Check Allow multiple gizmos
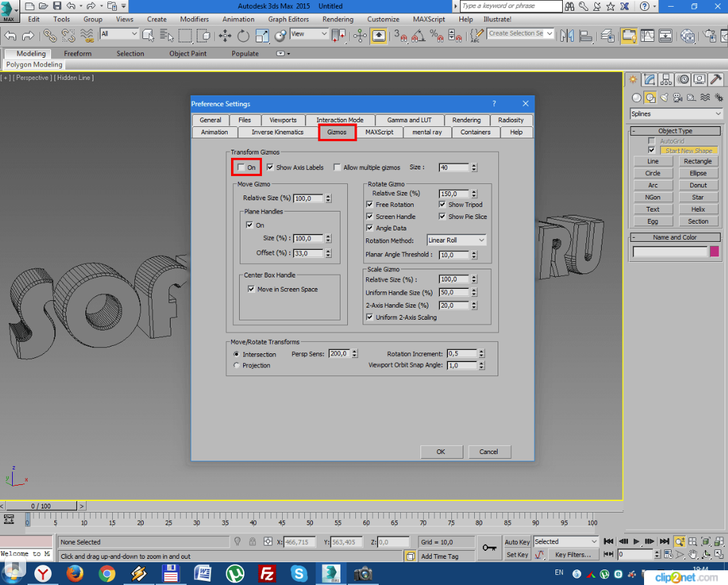The height and width of the screenshot is (585, 728). coord(337,167)
